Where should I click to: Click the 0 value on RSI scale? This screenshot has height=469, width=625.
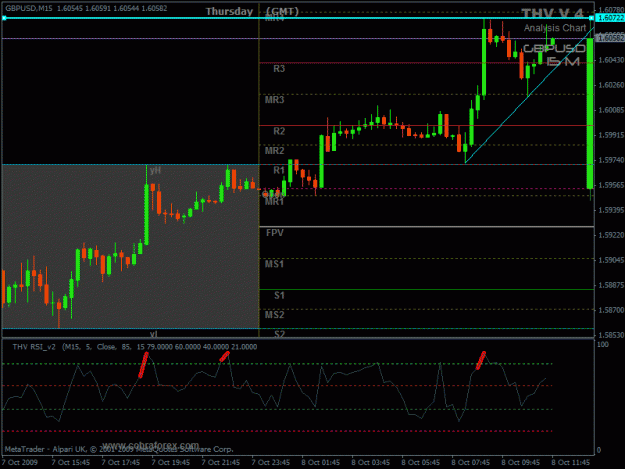(x=598, y=450)
